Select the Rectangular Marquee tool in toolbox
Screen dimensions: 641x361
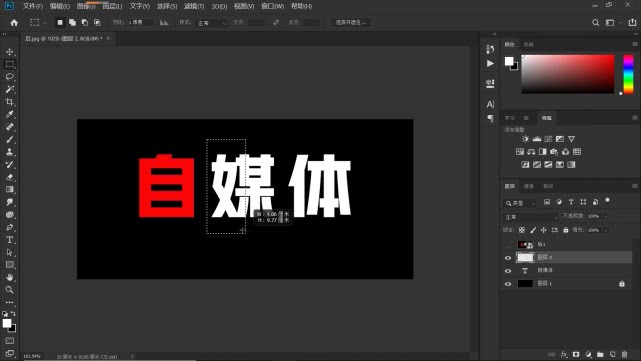[x=10, y=64]
